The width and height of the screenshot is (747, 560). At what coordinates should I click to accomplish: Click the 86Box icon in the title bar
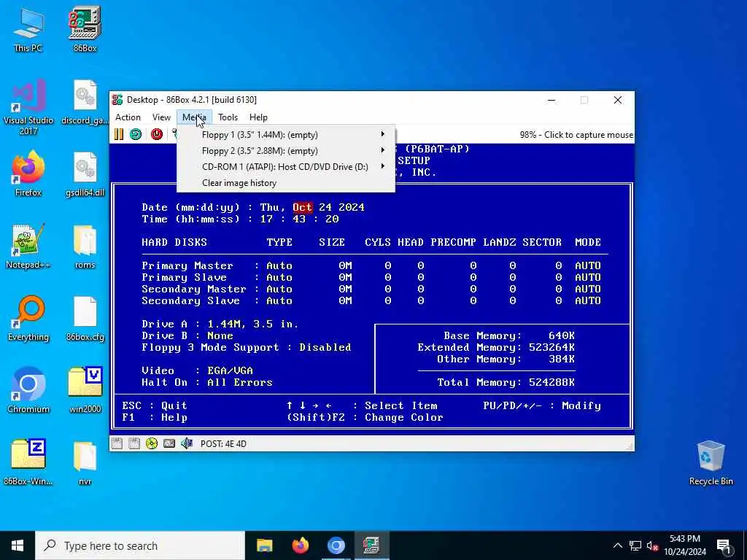pos(117,99)
